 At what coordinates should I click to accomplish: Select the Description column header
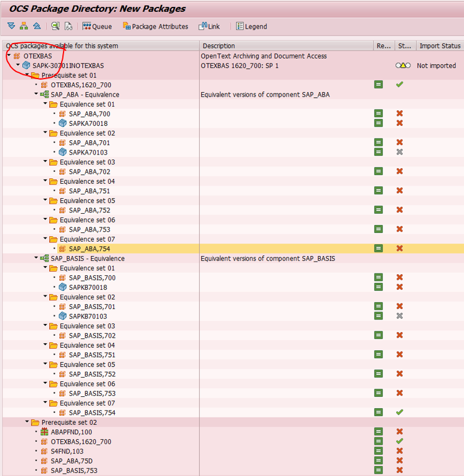point(286,46)
